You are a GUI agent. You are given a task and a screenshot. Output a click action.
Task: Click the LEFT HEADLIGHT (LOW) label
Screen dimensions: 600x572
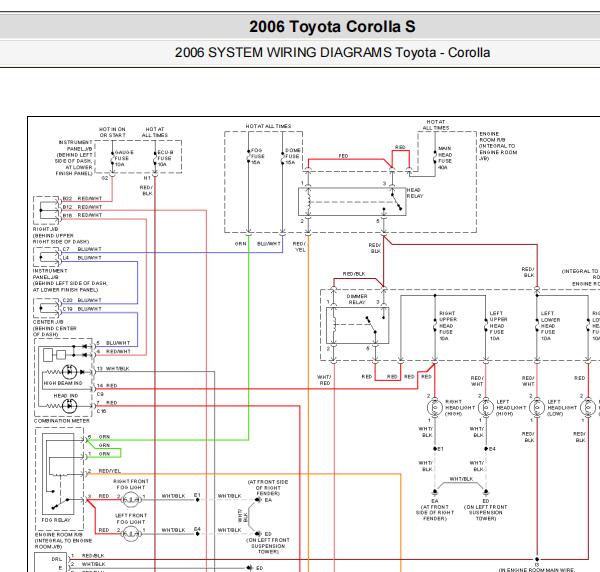[562, 408]
